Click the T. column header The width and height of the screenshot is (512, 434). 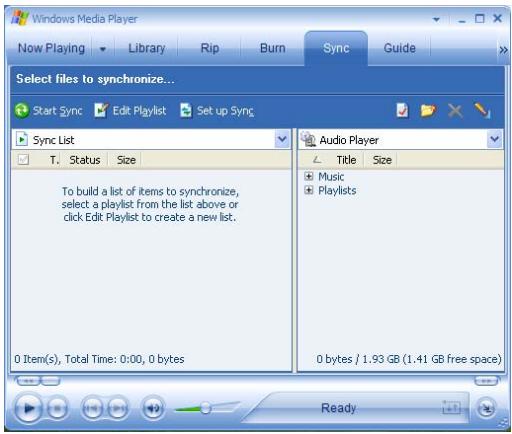click(54, 160)
